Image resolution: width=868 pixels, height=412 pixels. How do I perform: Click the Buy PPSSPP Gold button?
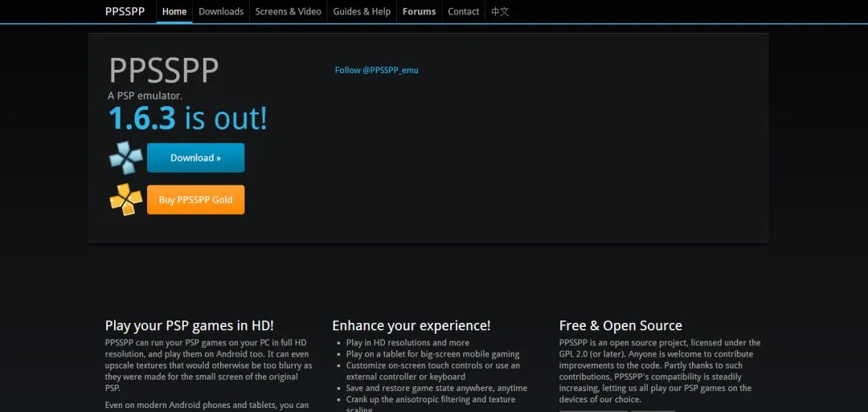pos(195,200)
